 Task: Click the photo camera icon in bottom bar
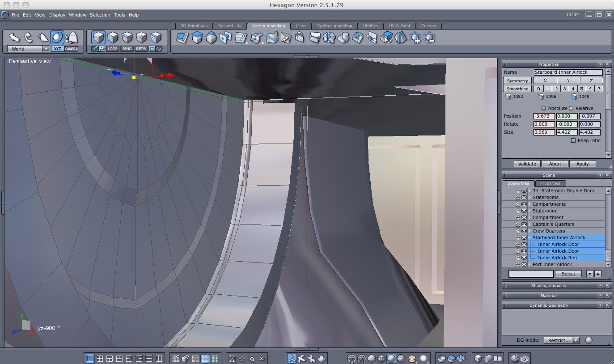[525, 358]
